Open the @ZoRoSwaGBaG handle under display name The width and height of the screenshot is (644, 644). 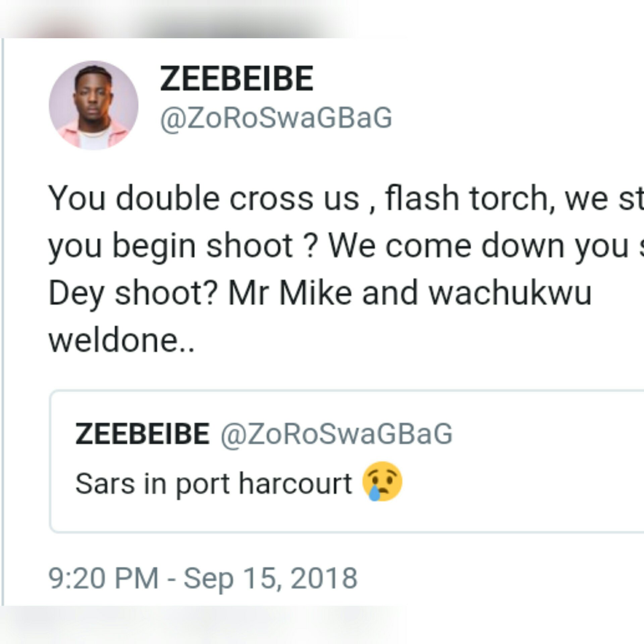coord(276,118)
